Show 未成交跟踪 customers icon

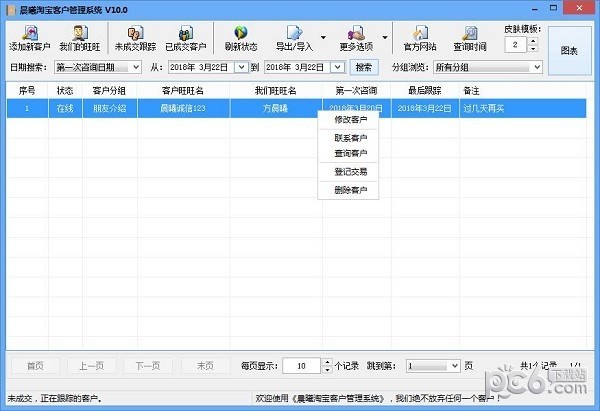[x=135, y=38]
